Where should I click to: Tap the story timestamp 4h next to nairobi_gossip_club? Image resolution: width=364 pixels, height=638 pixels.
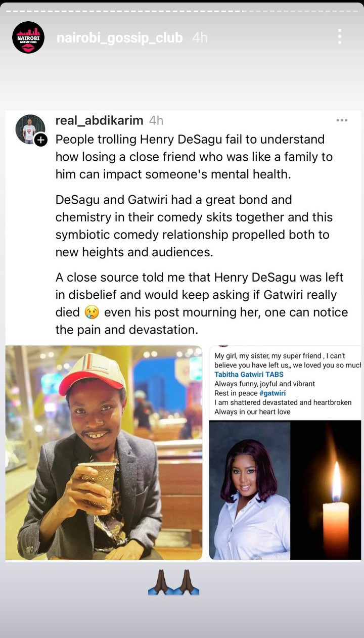[200, 38]
